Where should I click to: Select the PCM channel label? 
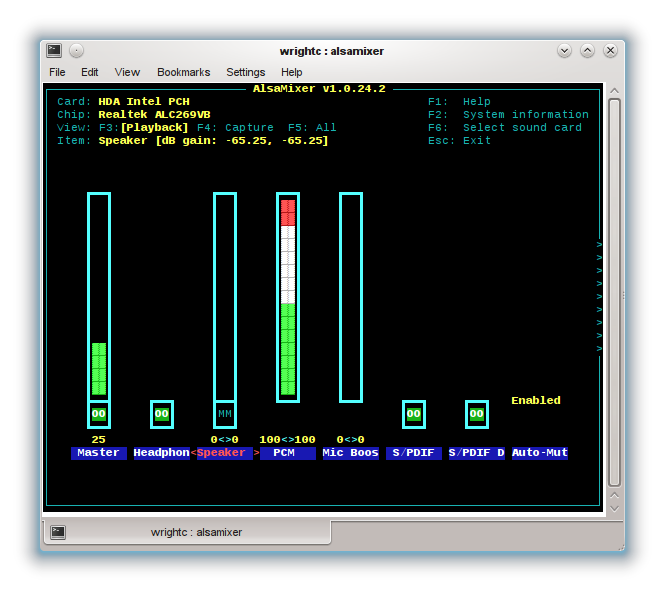pos(288,453)
